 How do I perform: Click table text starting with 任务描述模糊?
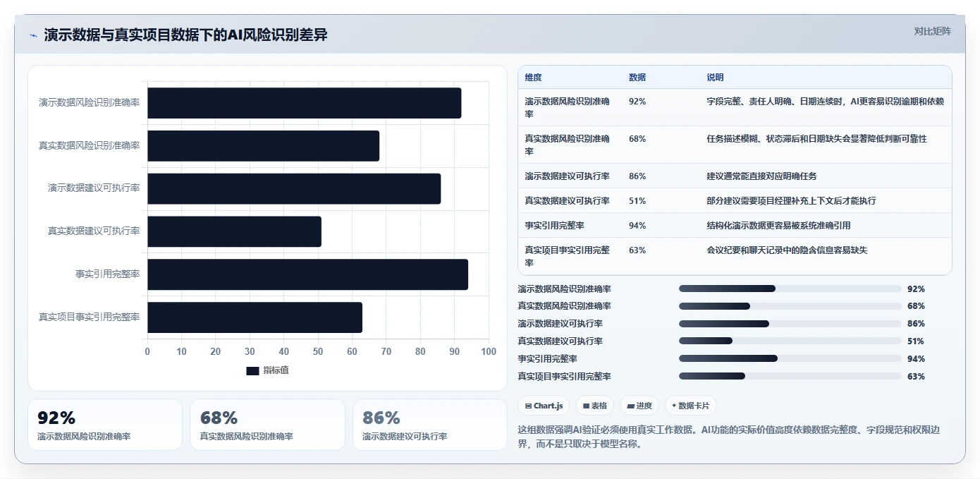tap(817, 139)
